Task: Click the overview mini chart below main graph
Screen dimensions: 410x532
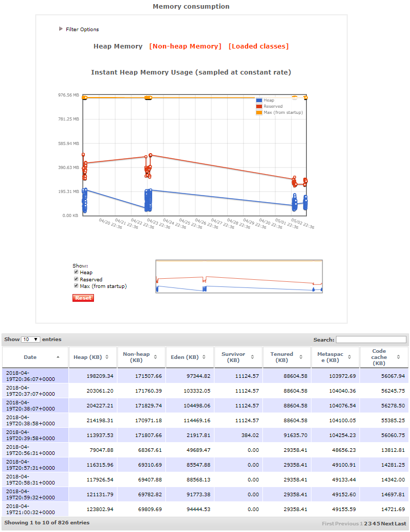Action: 239,277
